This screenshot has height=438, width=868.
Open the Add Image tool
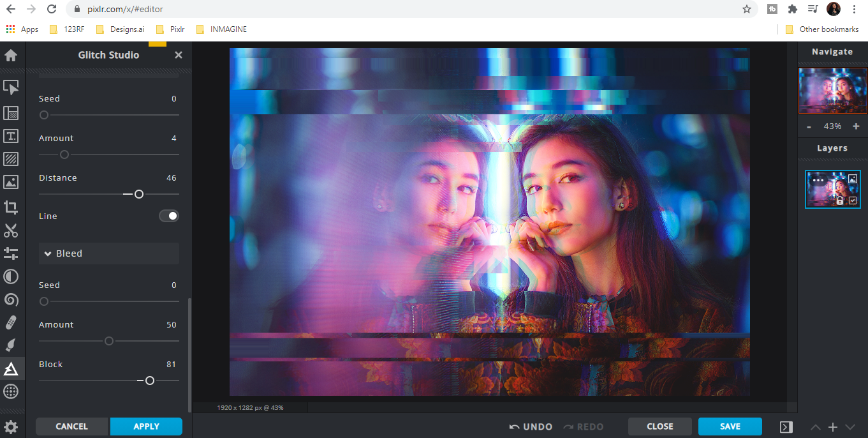click(11, 182)
